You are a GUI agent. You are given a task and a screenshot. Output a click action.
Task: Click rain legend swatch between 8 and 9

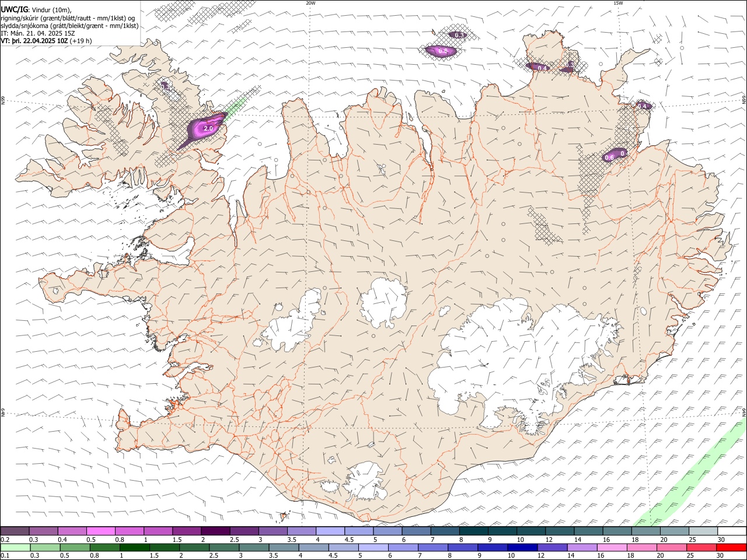pos(462,547)
